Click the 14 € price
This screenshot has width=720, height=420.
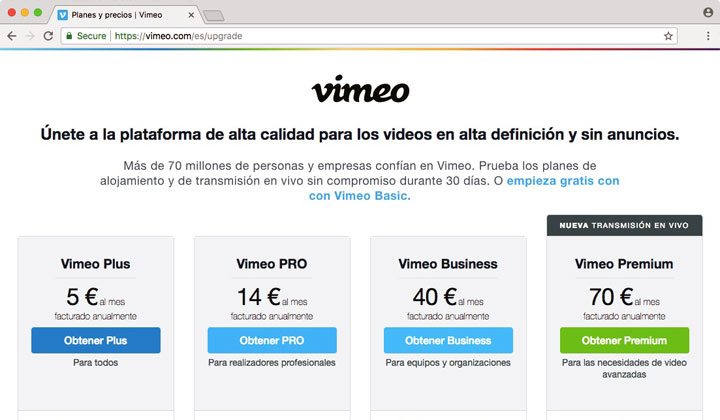click(259, 297)
